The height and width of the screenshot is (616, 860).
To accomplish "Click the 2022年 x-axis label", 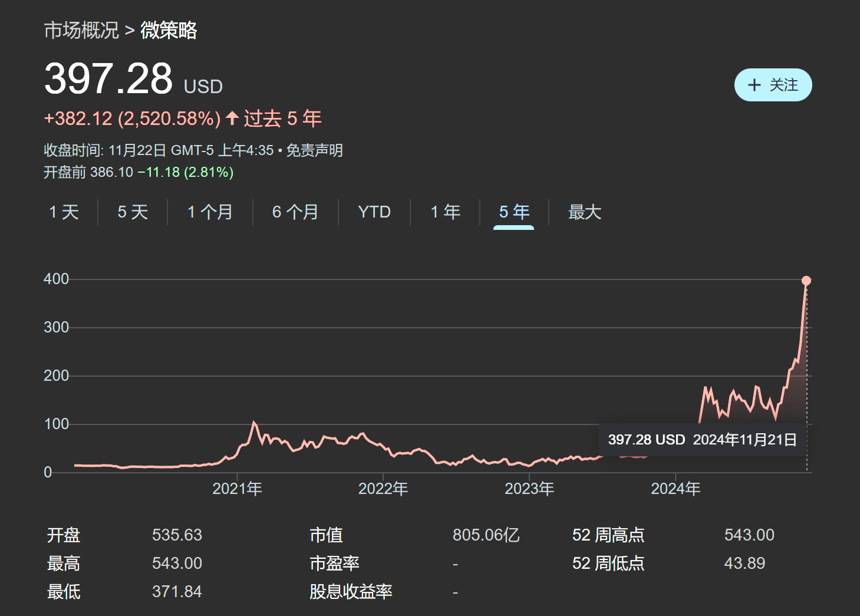I will pos(383,489).
